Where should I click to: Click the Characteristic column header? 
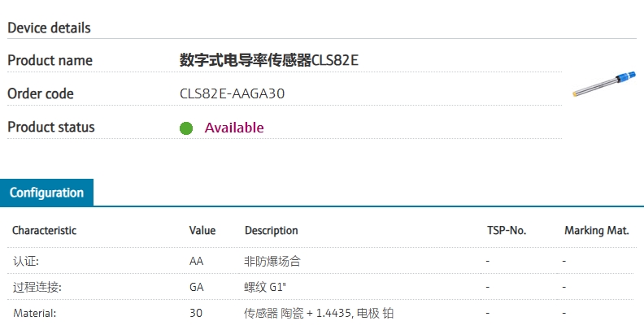[45, 230]
